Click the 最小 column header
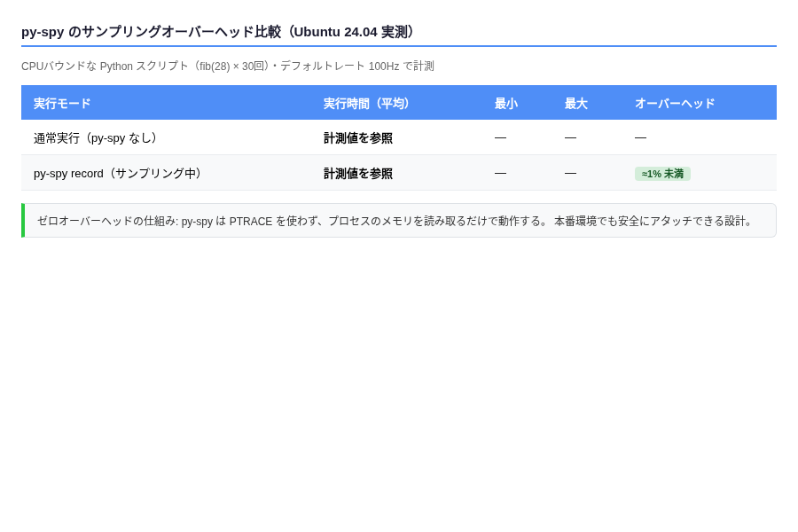Screen dimensions: 798x532 506,104
